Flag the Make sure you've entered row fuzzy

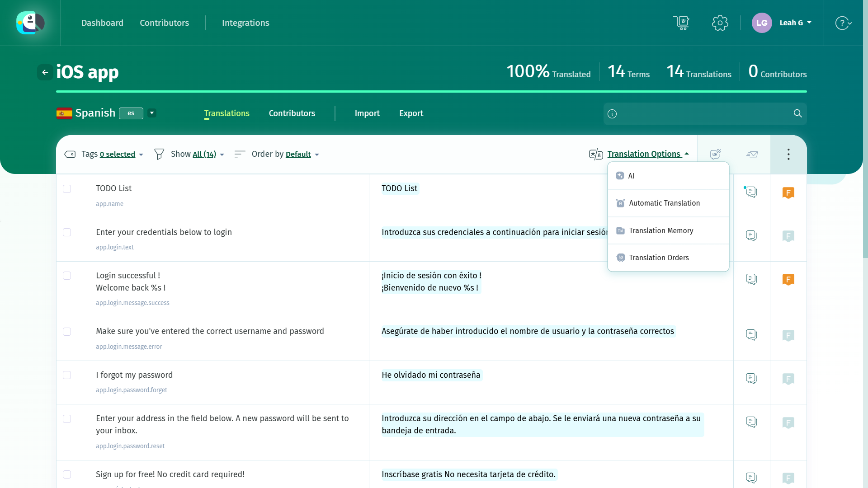click(x=788, y=335)
